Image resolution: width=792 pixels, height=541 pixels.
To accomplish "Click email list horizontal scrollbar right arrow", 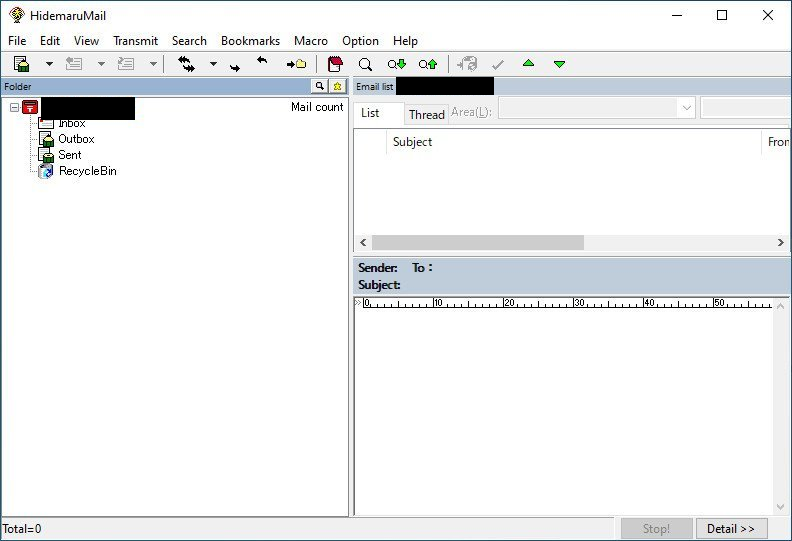I will coord(780,242).
